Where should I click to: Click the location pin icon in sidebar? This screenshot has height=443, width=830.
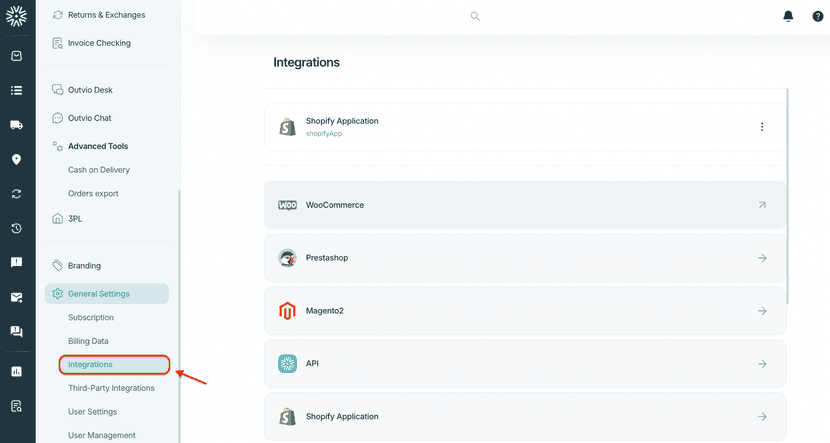point(17,160)
